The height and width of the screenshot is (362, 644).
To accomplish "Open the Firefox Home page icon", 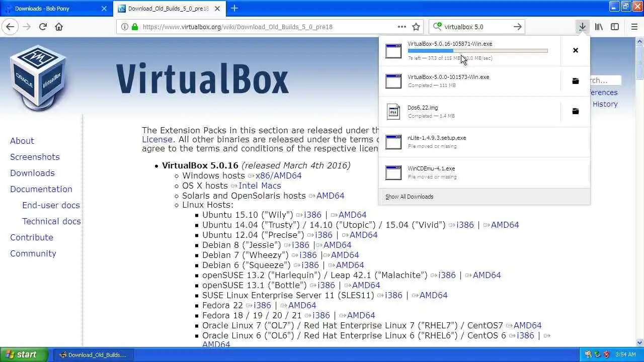I will [59, 27].
